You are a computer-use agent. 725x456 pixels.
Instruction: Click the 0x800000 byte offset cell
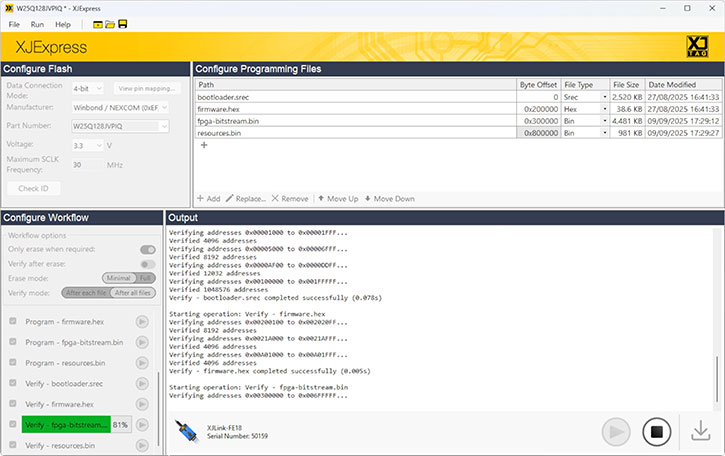click(538, 133)
